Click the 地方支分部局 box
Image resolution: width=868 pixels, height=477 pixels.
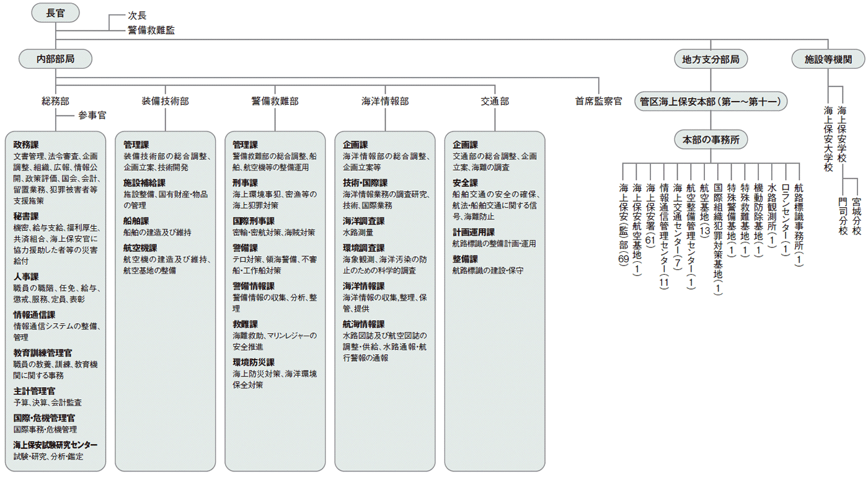(x=711, y=60)
